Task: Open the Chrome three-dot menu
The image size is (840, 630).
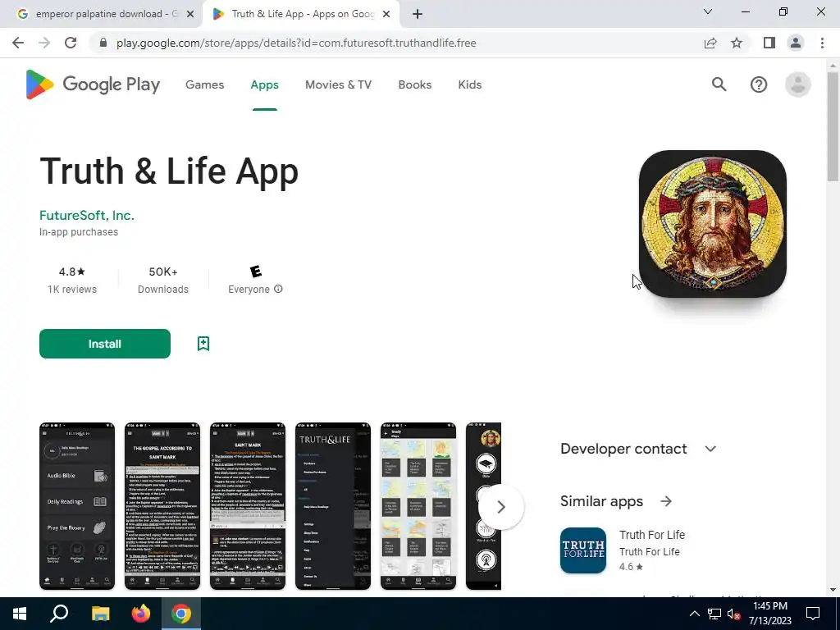Action: [x=822, y=43]
